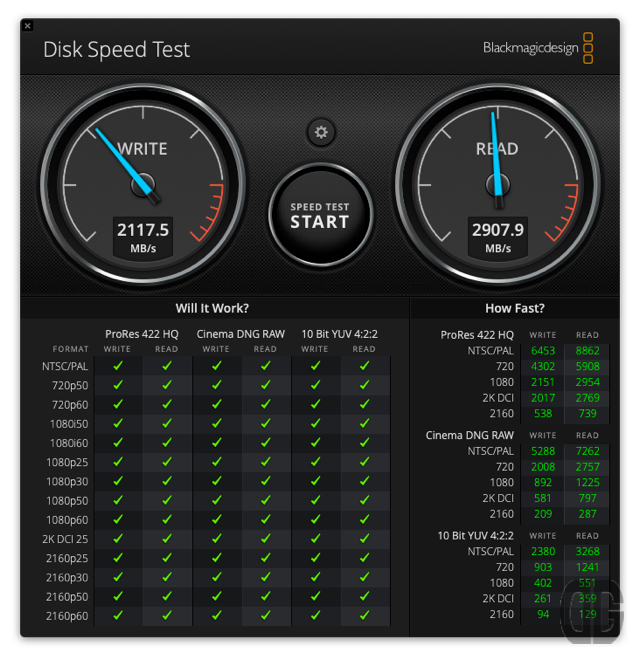The width and height of the screenshot is (640, 660).
Task: Click Cinema DNG 720 read value 2757
Action: 587,467
